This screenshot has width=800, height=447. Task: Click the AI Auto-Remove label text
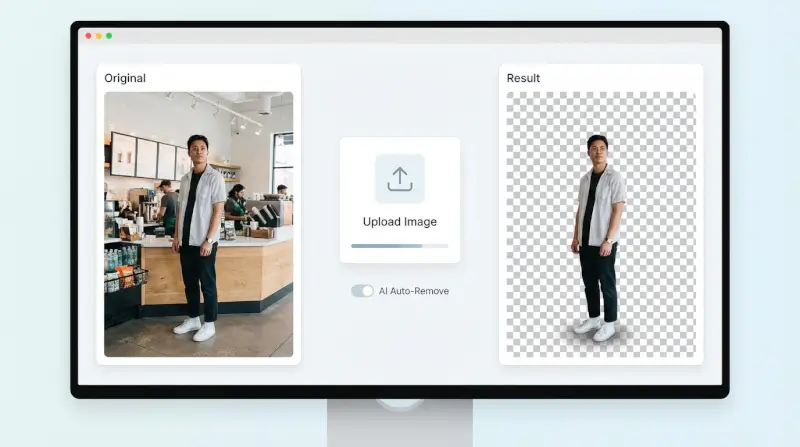(414, 291)
